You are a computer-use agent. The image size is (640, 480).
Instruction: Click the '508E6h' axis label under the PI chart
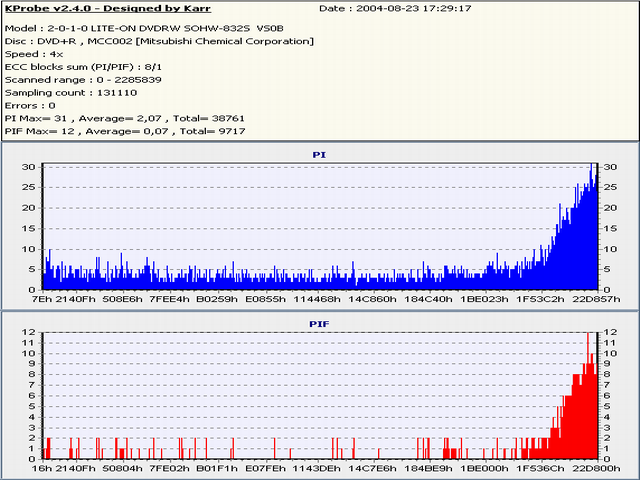[x=122, y=299]
